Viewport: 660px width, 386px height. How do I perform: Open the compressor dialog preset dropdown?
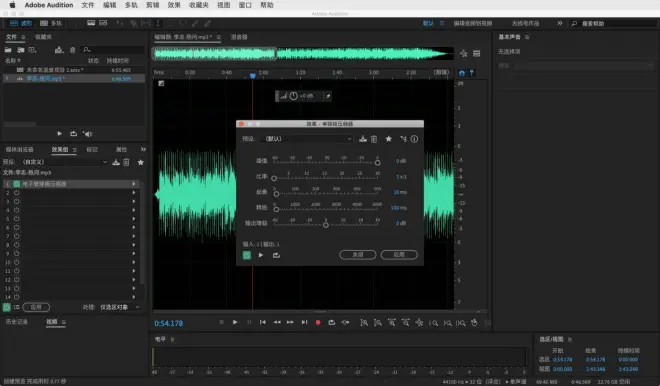point(307,138)
